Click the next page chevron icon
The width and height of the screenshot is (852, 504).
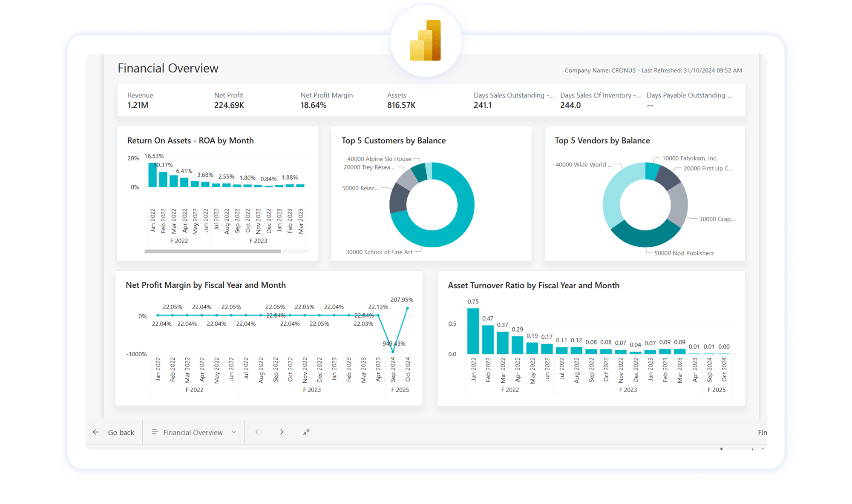282,432
